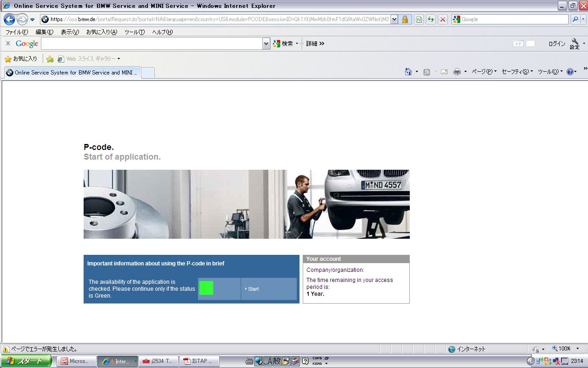Open the セーフティ(S) command bar menu
Viewport: 588px width, 368px height.
tap(517, 72)
